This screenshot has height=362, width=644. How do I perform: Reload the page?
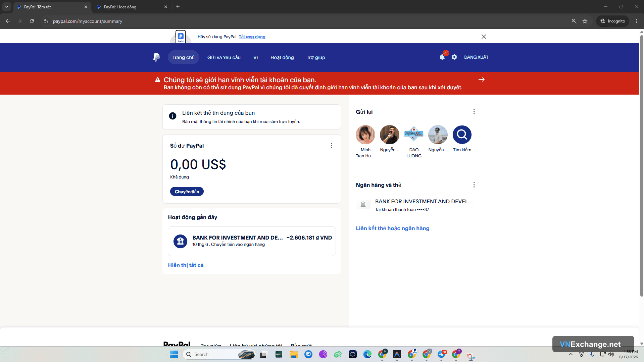coord(32,21)
